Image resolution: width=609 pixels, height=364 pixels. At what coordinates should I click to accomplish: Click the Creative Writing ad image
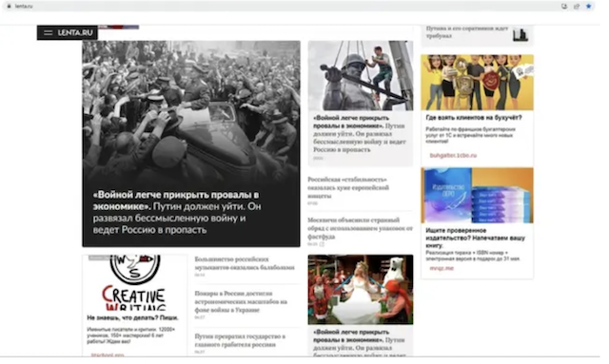pyautogui.click(x=135, y=282)
